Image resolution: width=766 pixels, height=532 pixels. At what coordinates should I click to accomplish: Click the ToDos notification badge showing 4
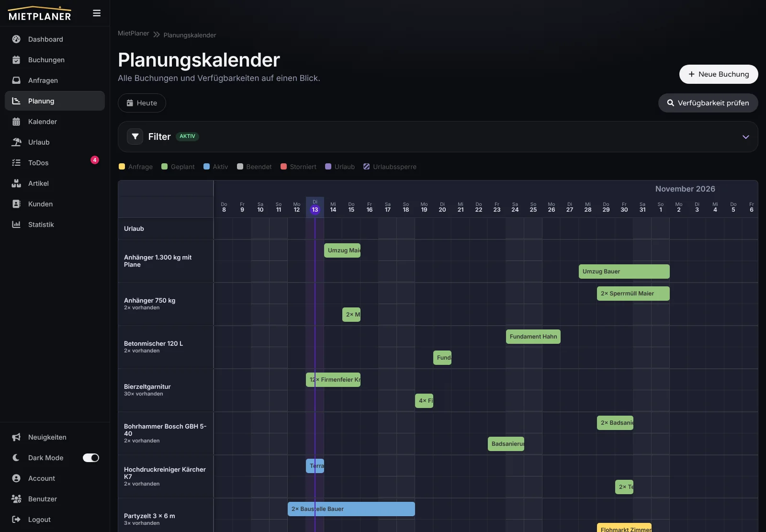(95, 160)
